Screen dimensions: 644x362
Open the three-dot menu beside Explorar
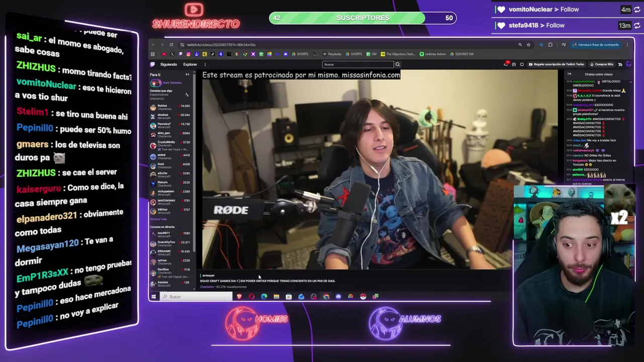pyautogui.click(x=205, y=64)
